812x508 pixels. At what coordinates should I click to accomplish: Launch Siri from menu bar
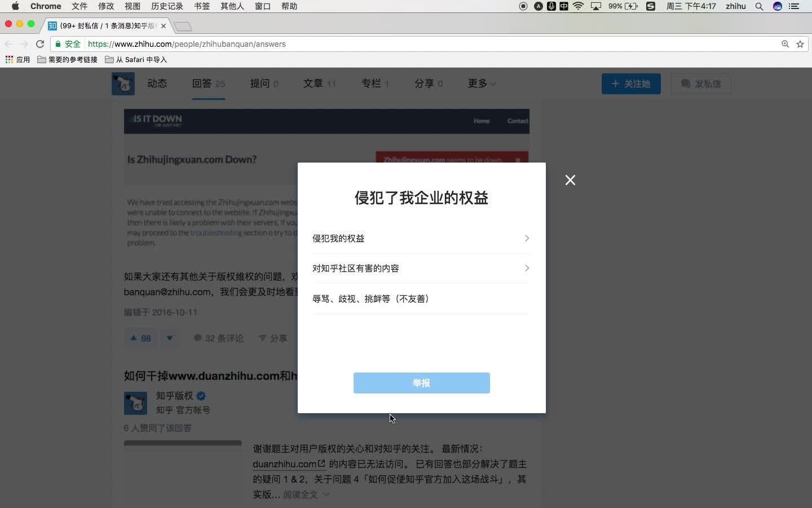[x=778, y=6]
